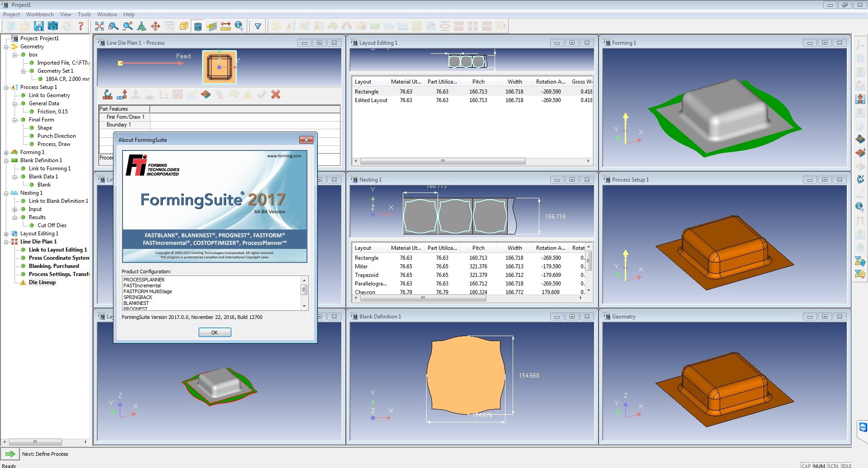This screenshot has height=468, width=868.
Task: Close the About FormingSuite dialog
Action: pos(306,140)
